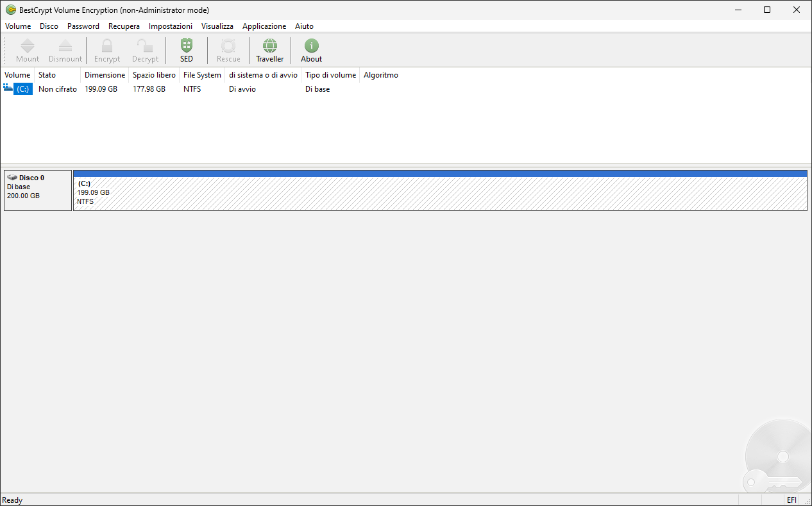Viewport: 812px width, 506px height.
Task: Open the Recupera menu
Action: coord(124,26)
